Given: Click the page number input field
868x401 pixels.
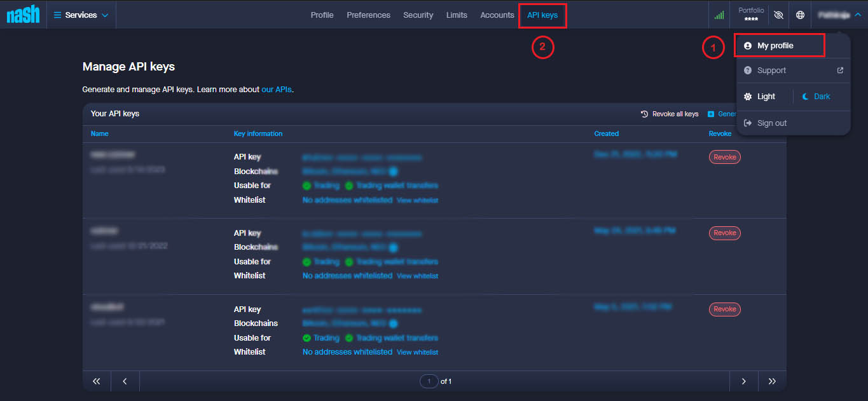Looking at the screenshot, I should (429, 381).
